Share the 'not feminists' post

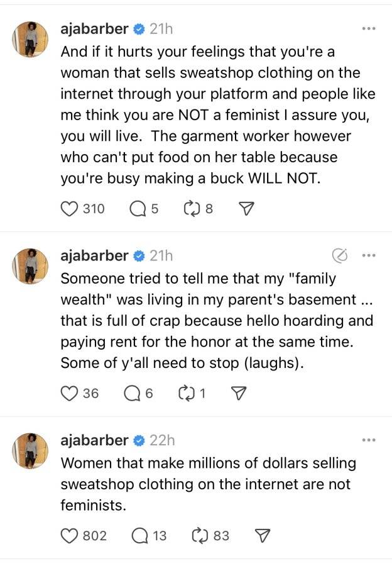(x=262, y=536)
